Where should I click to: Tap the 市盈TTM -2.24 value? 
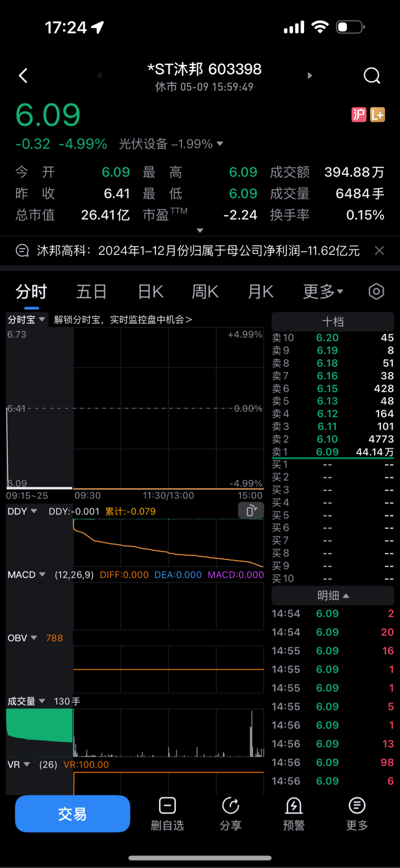240,215
